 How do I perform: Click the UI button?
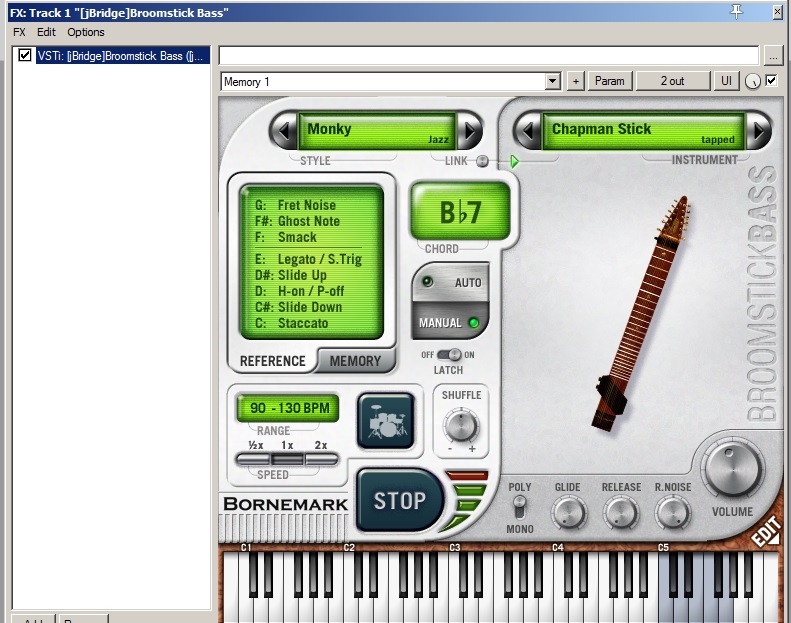[726, 81]
